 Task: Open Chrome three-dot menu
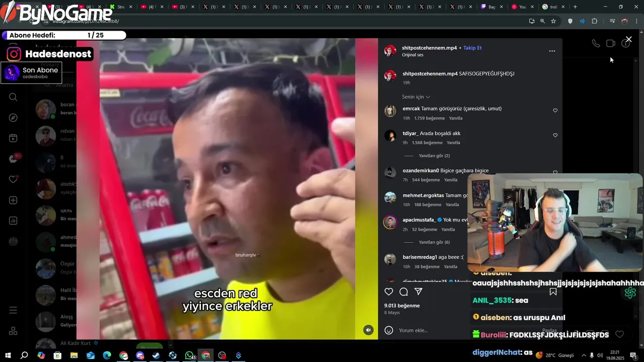click(636, 21)
